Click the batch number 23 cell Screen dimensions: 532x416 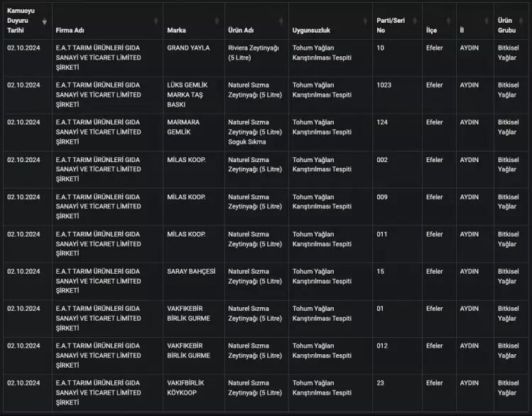click(380, 383)
